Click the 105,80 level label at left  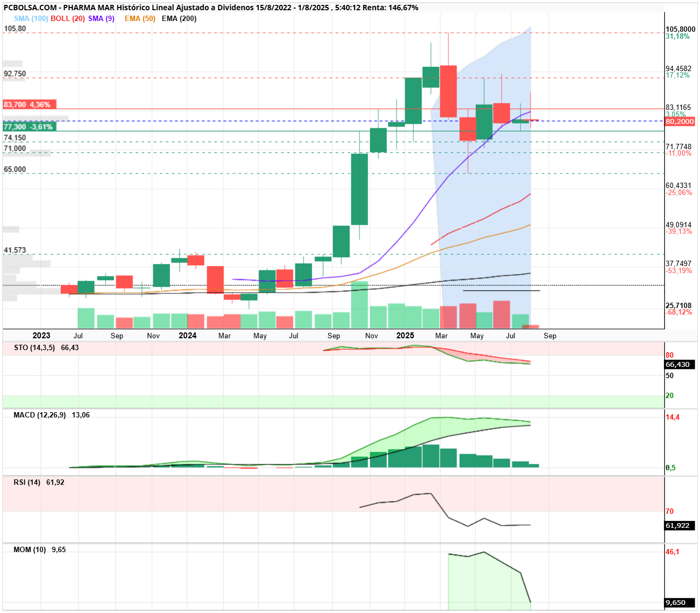(x=15, y=29)
